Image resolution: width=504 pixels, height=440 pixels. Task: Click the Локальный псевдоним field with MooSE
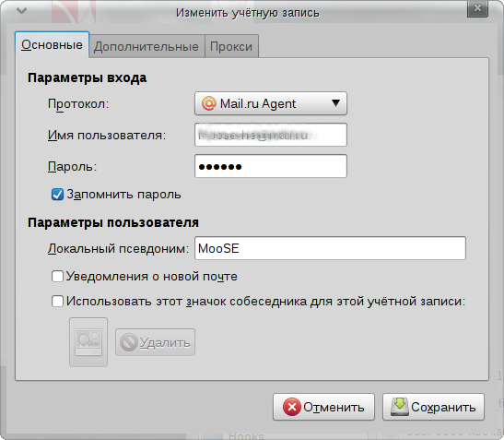[x=330, y=248]
